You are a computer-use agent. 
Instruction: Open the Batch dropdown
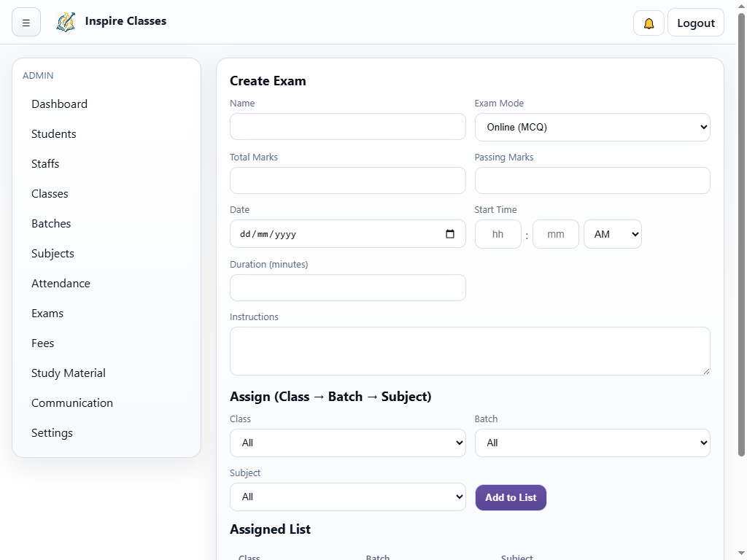click(592, 443)
